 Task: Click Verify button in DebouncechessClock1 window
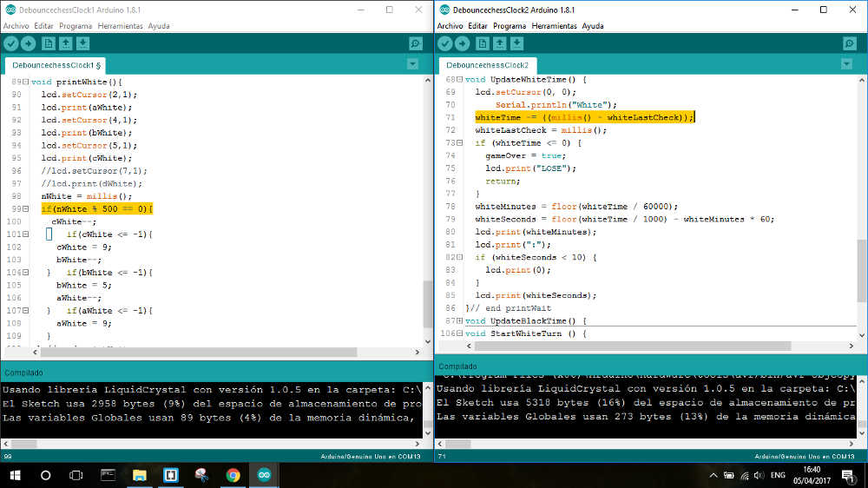point(11,43)
